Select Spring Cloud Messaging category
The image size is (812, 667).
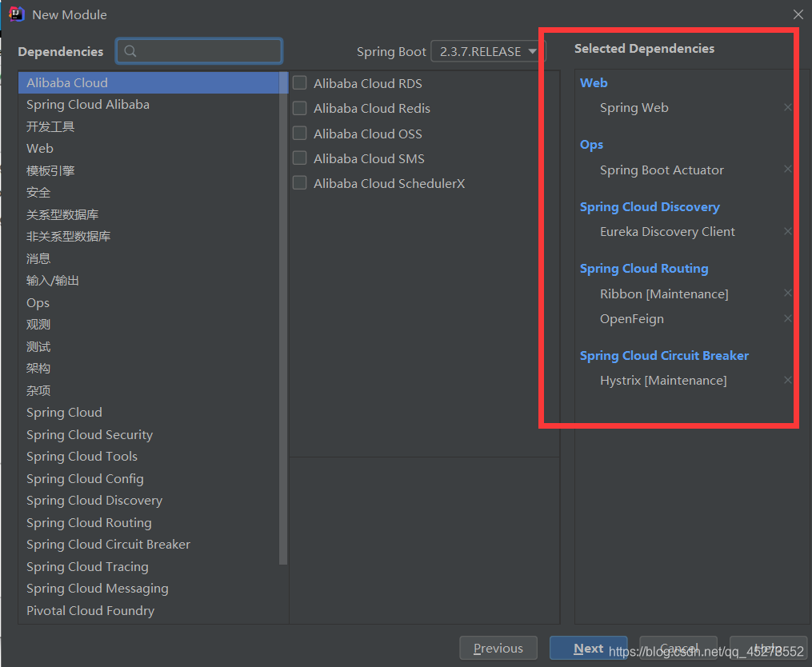pos(149,589)
